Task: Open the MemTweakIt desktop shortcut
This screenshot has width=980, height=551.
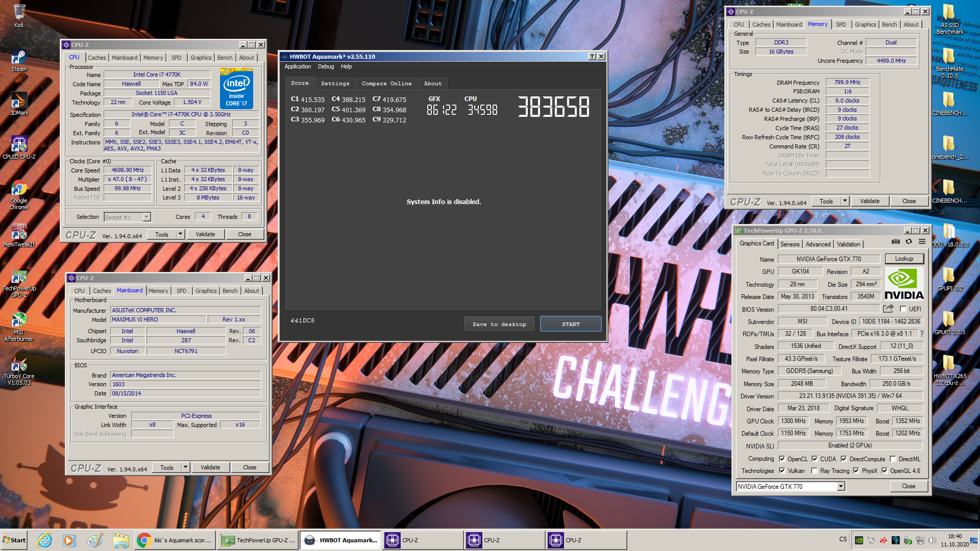Action: (19, 236)
